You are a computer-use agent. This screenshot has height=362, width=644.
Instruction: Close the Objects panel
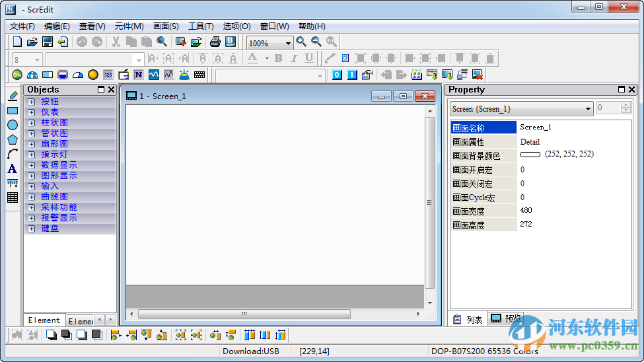click(x=112, y=90)
